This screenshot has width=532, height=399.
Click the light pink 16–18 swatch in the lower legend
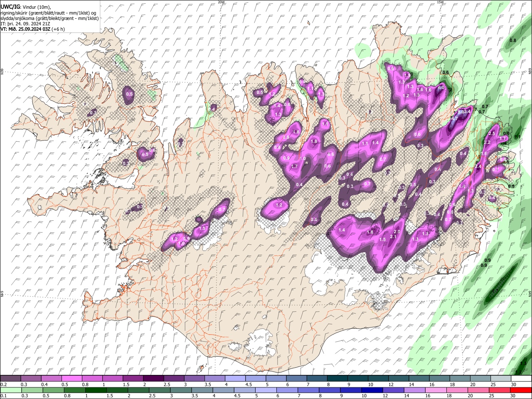click(x=436, y=390)
